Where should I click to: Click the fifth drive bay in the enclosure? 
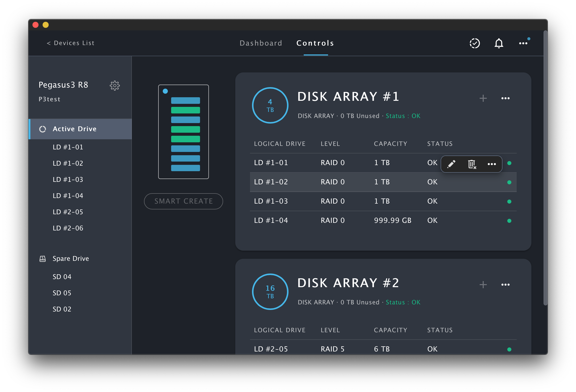point(186,139)
